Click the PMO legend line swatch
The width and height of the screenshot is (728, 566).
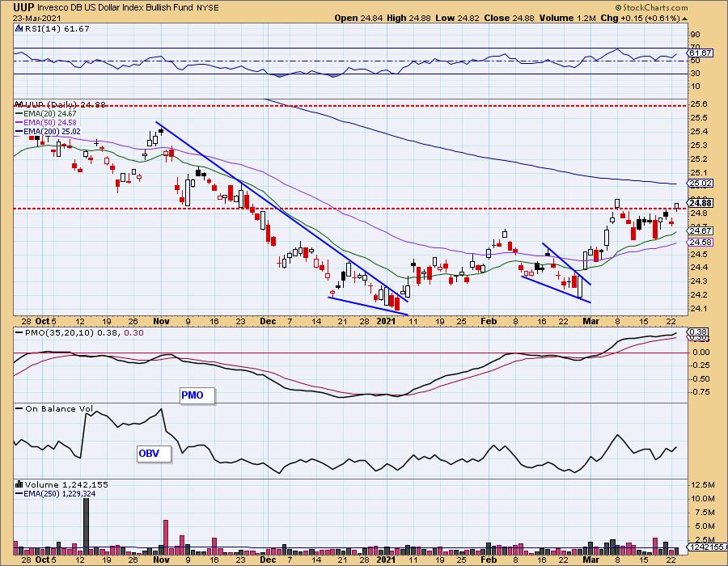[19, 332]
